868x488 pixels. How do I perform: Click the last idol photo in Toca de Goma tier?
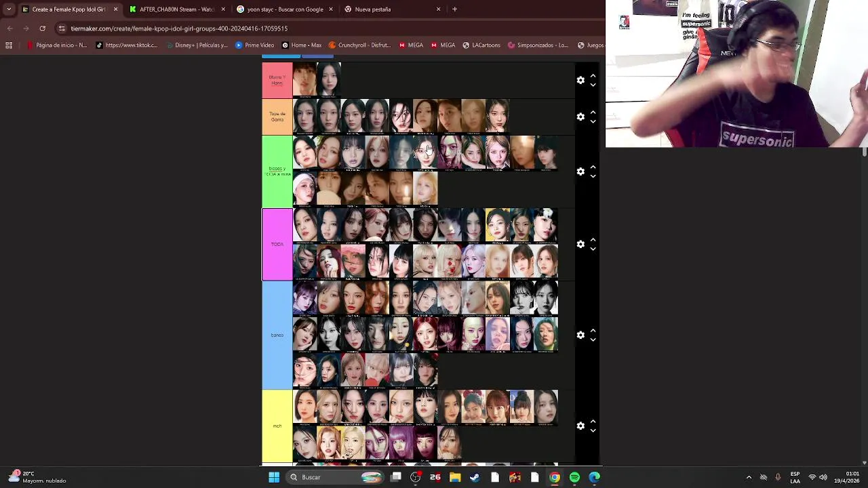coord(497,117)
